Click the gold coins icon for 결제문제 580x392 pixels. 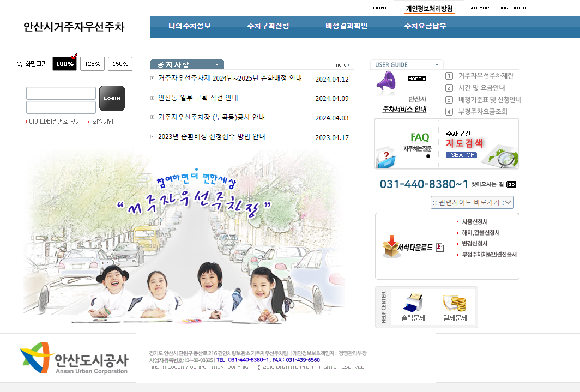456,303
